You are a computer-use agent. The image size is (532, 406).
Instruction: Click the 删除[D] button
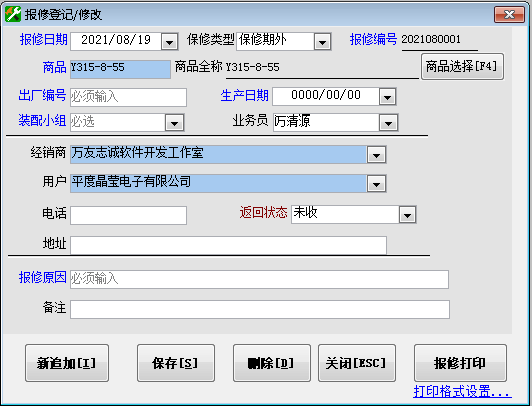[272, 363]
